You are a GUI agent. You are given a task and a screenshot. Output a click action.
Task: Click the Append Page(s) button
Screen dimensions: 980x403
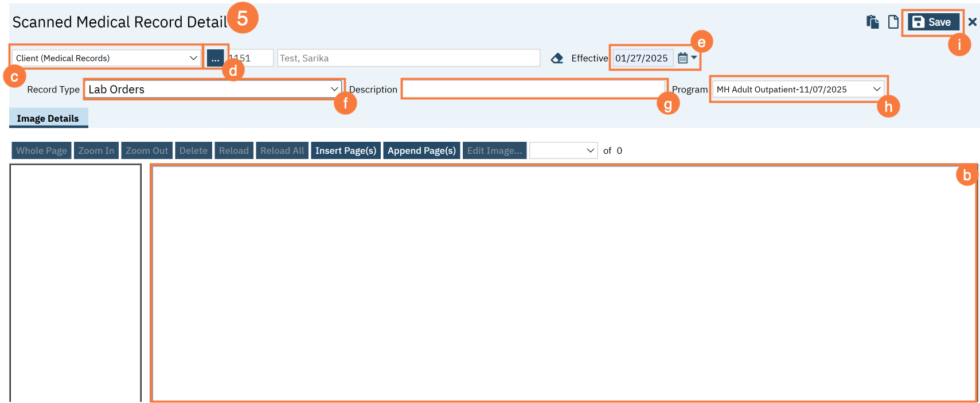point(421,150)
